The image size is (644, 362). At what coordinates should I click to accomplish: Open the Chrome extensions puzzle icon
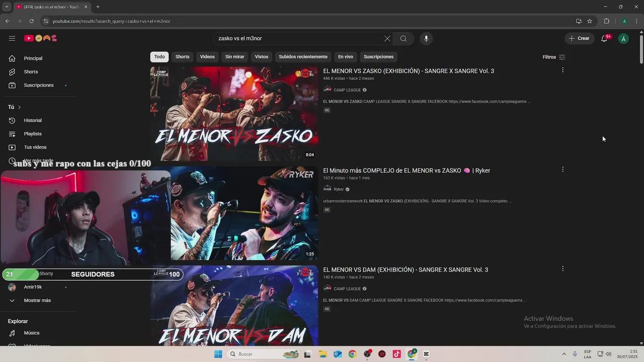[607, 21]
